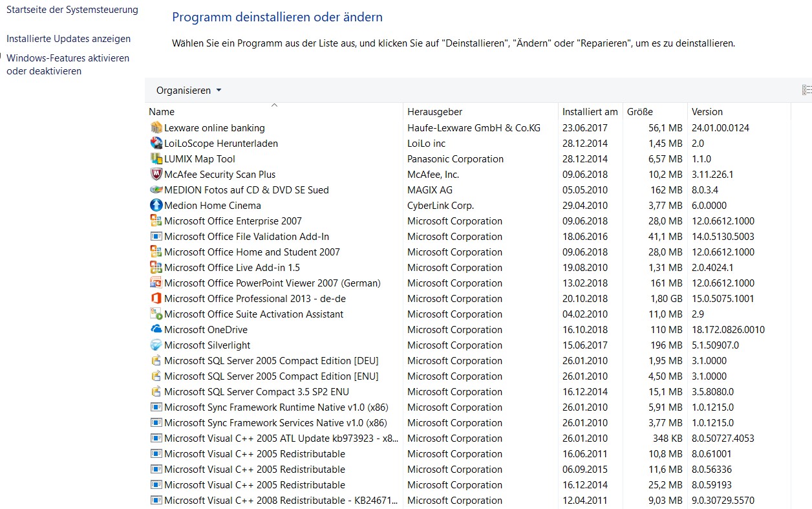
Task: Click the SQL Server 2005 Compact [ENU] icon
Action: coord(156,376)
